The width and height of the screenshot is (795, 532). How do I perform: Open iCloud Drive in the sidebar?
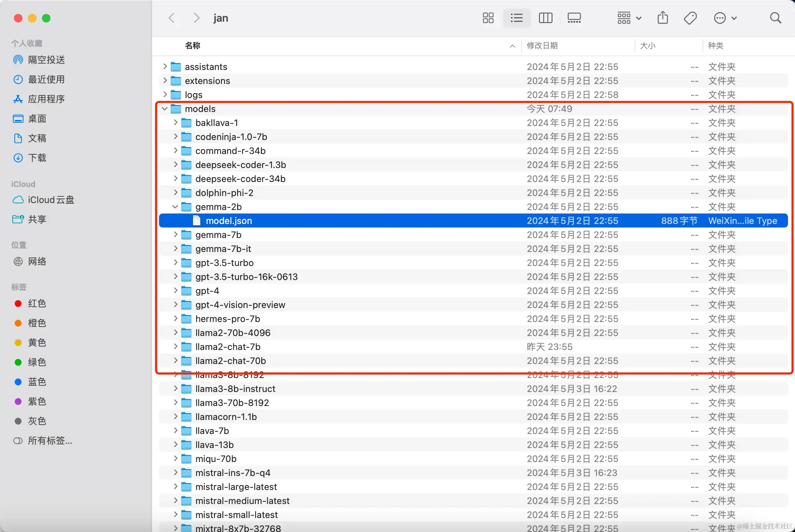51,200
